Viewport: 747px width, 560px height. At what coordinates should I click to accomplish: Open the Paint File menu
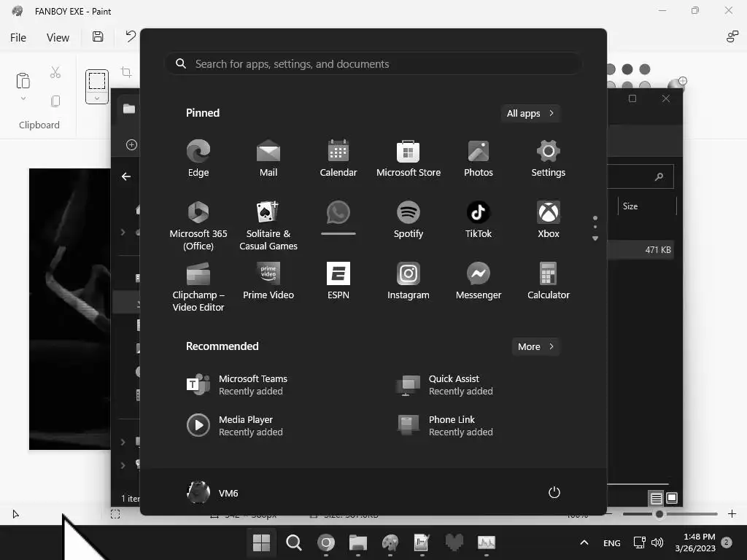18,38
